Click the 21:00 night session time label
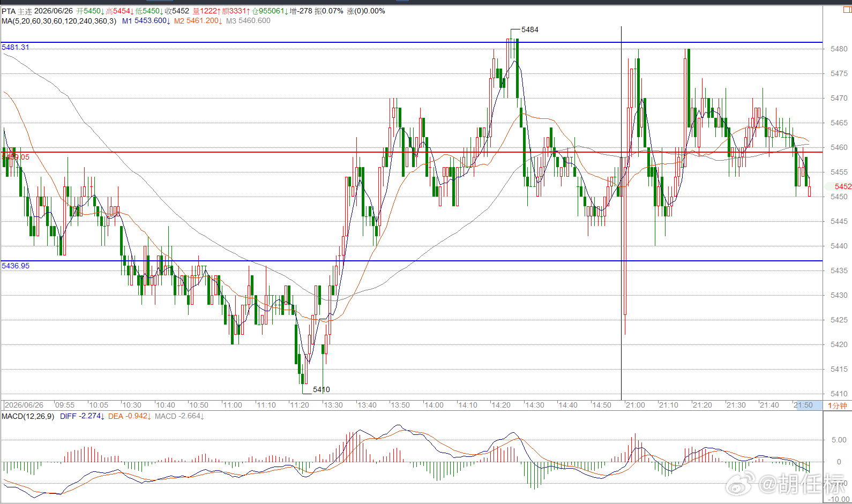Image resolution: width=852 pixels, height=504 pixels. tap(635, 405)
